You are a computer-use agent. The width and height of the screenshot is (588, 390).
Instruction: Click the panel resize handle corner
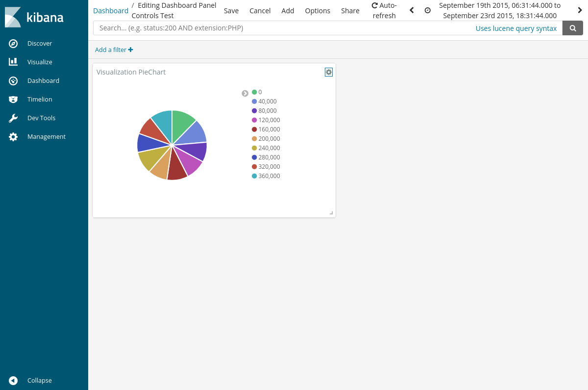click(x=331, y=213)
